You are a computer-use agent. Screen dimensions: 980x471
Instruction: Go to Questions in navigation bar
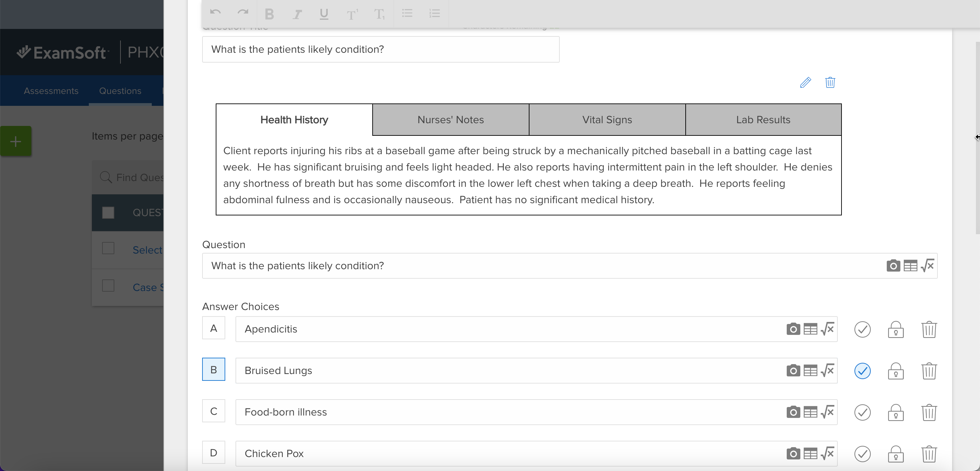(x=120, y=91)
